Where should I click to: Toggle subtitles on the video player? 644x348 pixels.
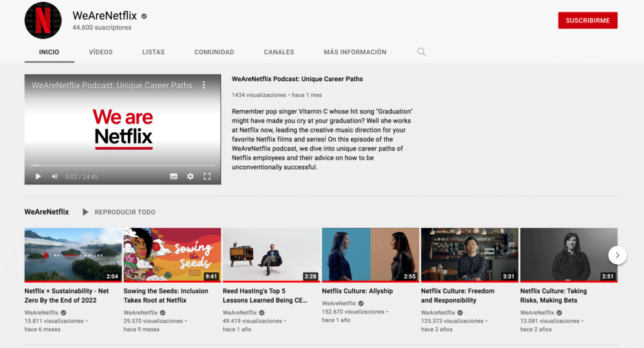[x=174, y=177]
